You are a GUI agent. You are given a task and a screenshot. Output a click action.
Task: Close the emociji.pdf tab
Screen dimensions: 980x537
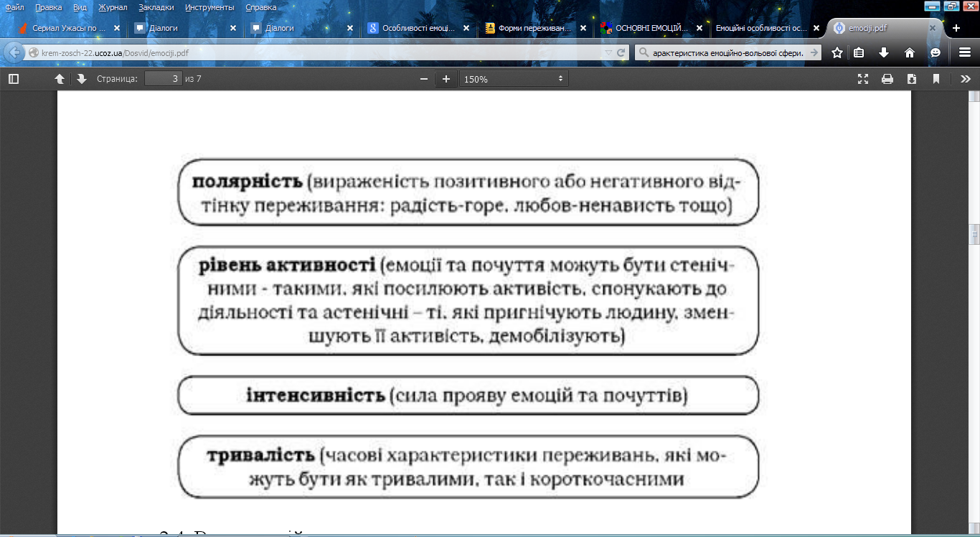(x=933, y=29)
